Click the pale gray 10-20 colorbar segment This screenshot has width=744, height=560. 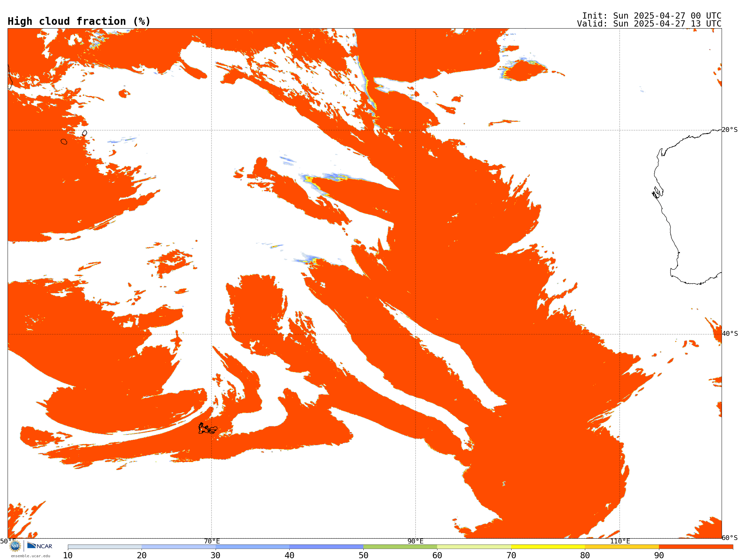click(105, 547)
